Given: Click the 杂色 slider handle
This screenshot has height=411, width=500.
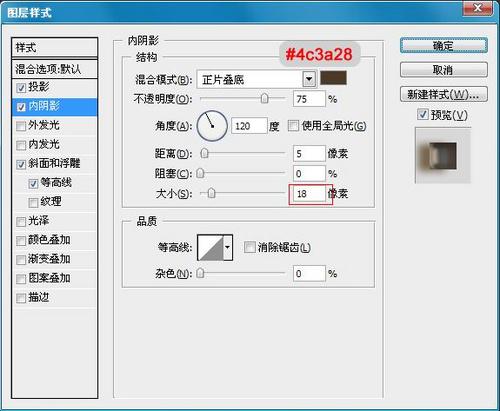Looking at the screenshot, I should pyautogui.click(x=200, y=273).
